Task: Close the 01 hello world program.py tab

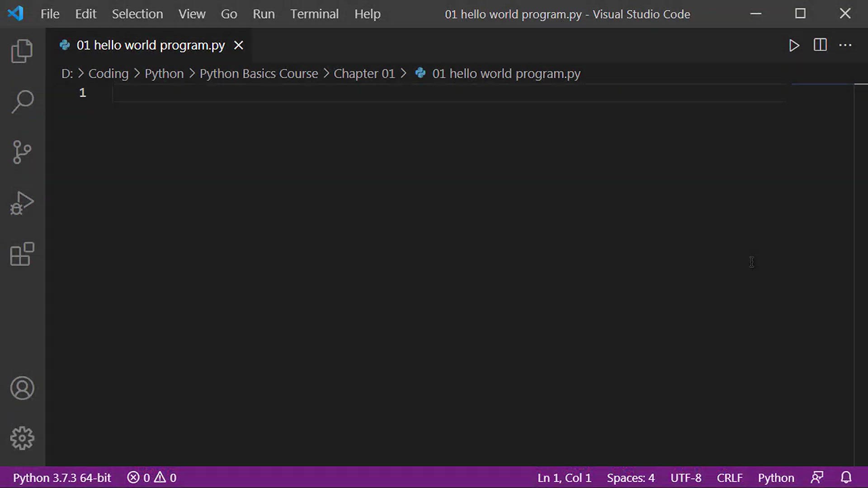Action: 238,45
